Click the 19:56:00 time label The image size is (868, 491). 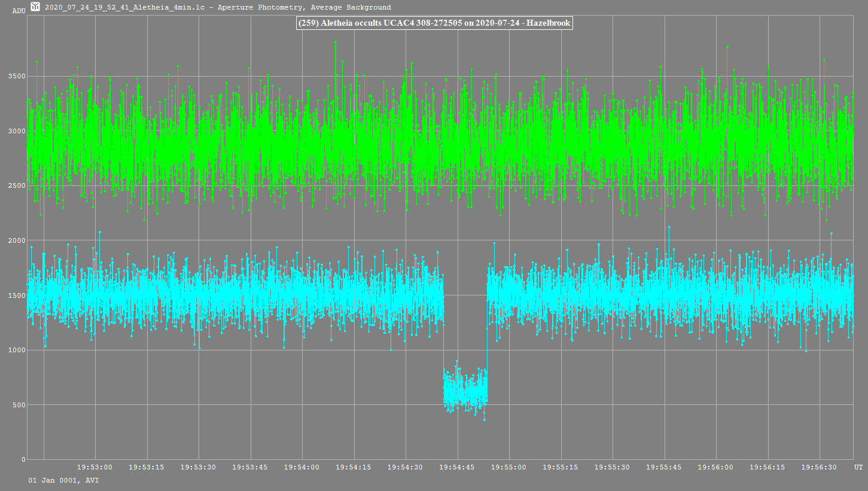click(716, 467)
